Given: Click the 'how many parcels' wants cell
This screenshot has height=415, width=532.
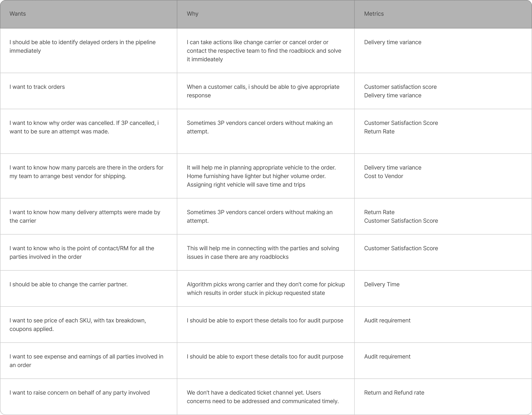Looking at the screenshot, I should pyautogui.click(x=89, y=176).
